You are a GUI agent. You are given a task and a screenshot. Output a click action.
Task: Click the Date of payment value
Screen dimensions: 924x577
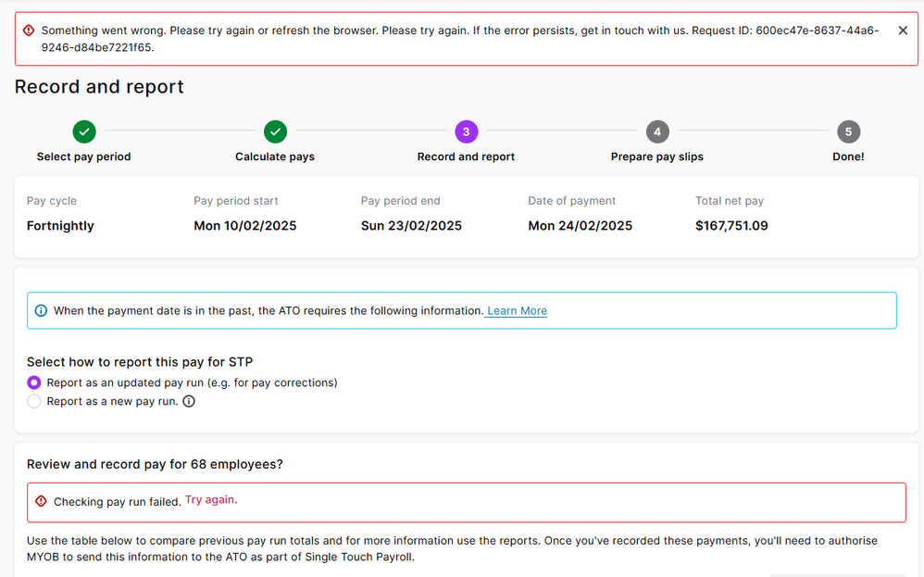click(580, 226)
